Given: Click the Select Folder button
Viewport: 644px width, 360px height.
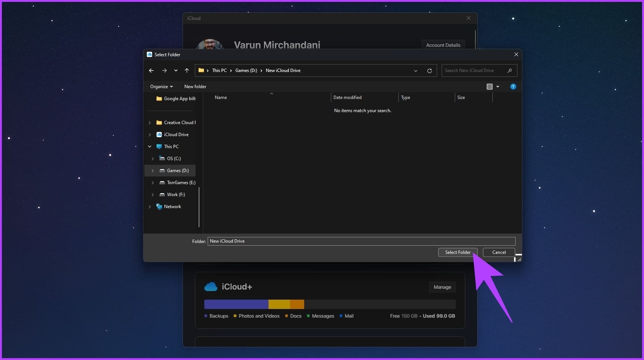Looking at the screenshot, I should (457, 252).
